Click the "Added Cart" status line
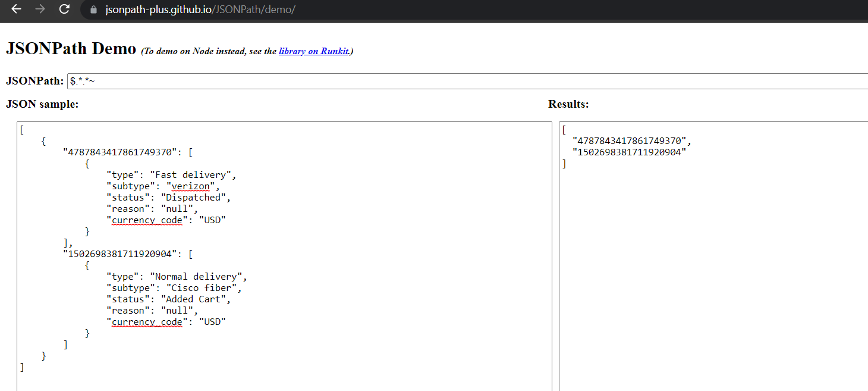Image resolution: width=868 pixels, height=391 pixels. click(169, 299)
